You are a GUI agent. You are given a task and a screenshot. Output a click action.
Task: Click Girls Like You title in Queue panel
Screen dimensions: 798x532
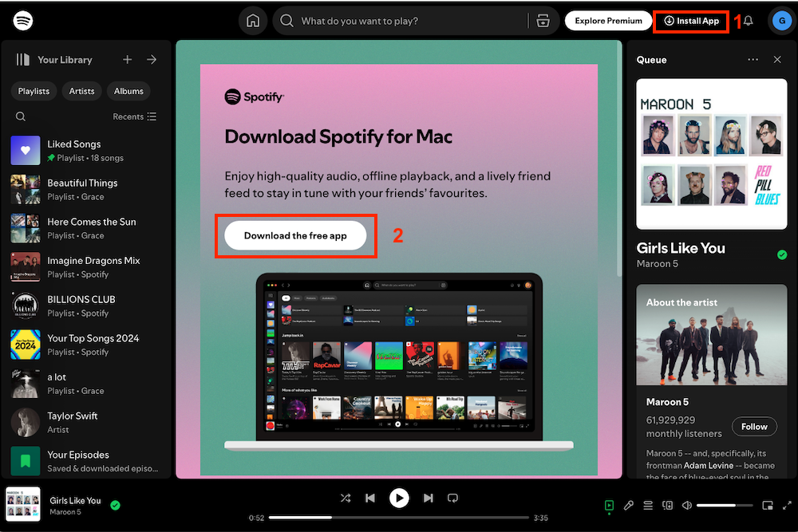681,248
